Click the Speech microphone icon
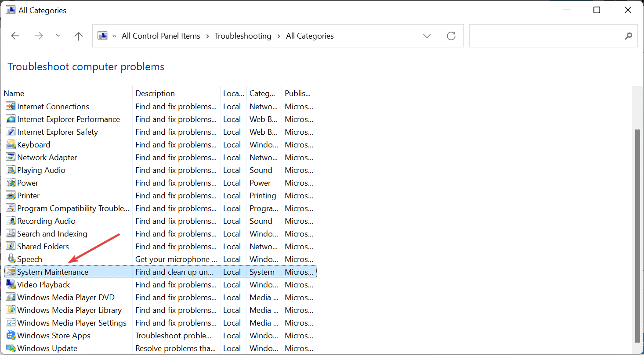 (11, 259)
